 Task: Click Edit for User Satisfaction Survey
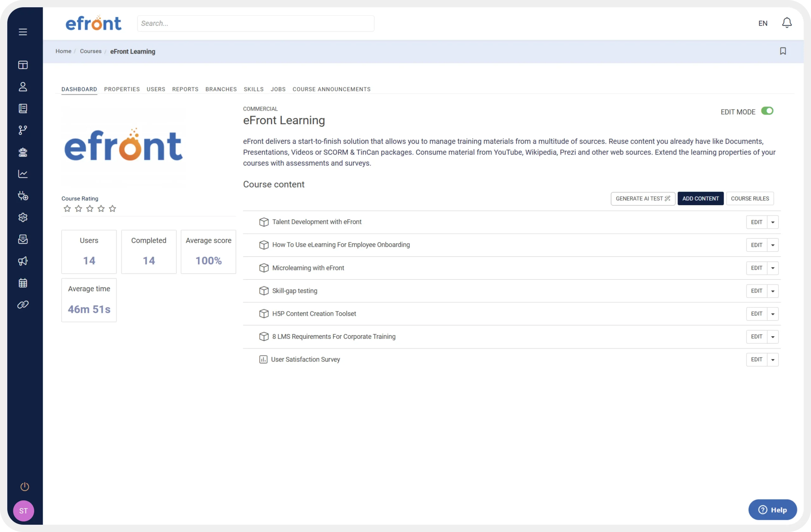click(x=757, y=360)
